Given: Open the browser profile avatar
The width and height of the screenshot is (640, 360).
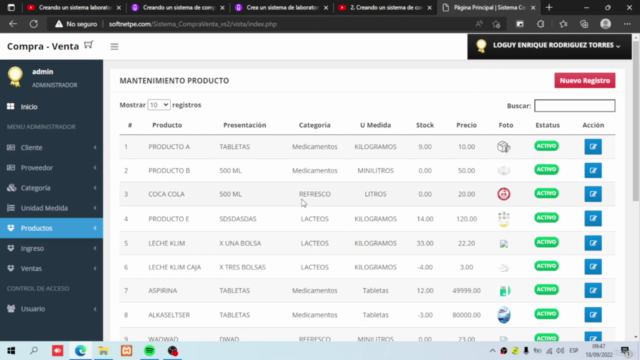Looking at the screenshot, I should pos(605,24).
